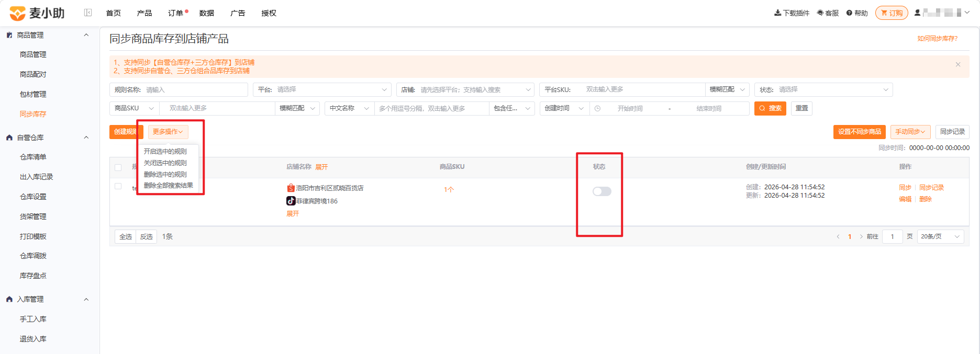The image size is (980, 354).
Task: Click the 反选 button
Action: (x=147, y=237)
